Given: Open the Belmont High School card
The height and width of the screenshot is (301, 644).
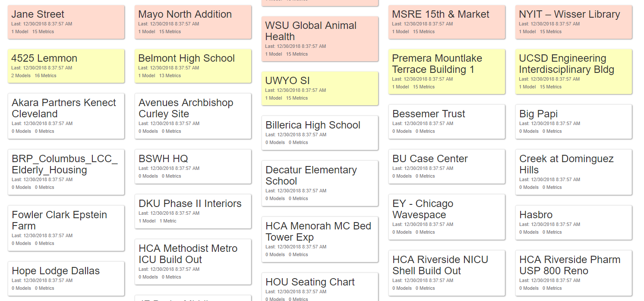Looking at the screenshot, I should coord(193,66).
